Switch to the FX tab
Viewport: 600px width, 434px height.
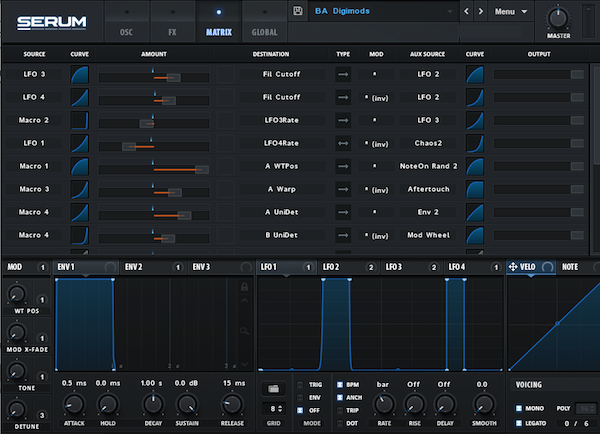(x=173, y=22)
